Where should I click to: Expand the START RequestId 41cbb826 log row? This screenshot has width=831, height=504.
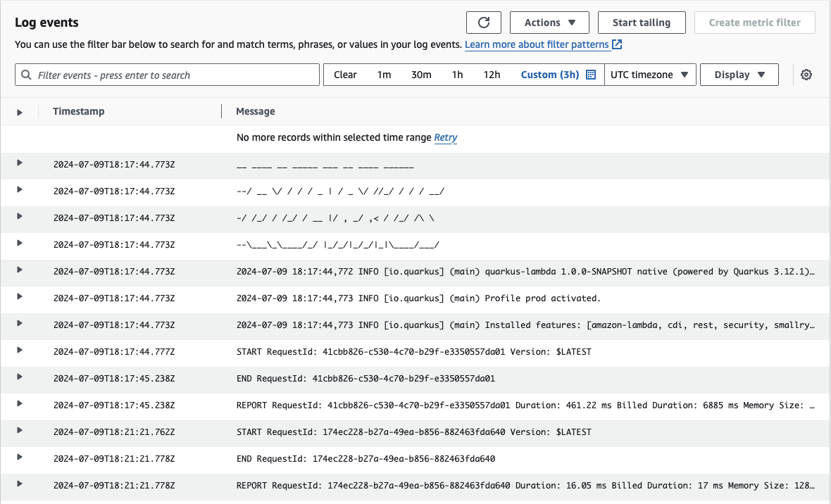(x=19, y=352)
